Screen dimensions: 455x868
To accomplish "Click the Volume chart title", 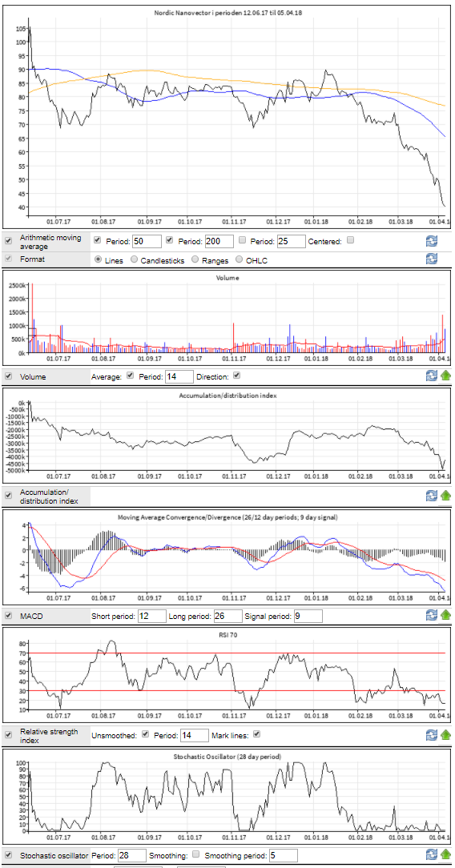I will click(x=228, y=277).
